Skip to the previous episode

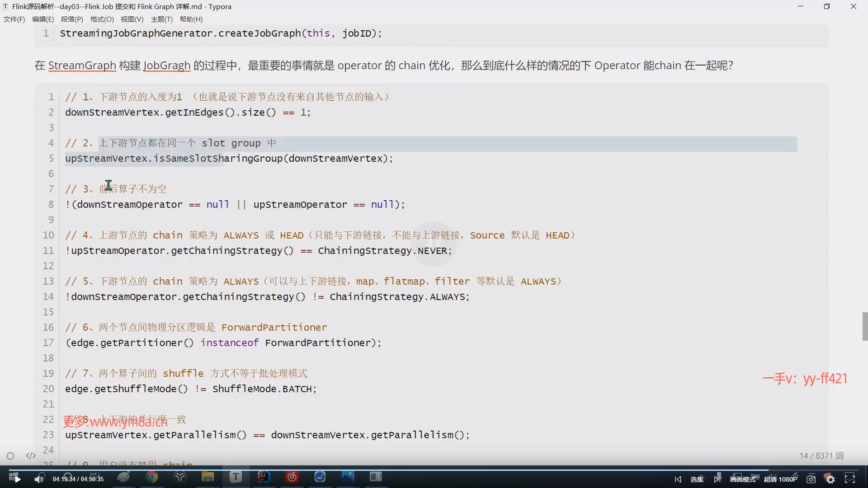678,479
